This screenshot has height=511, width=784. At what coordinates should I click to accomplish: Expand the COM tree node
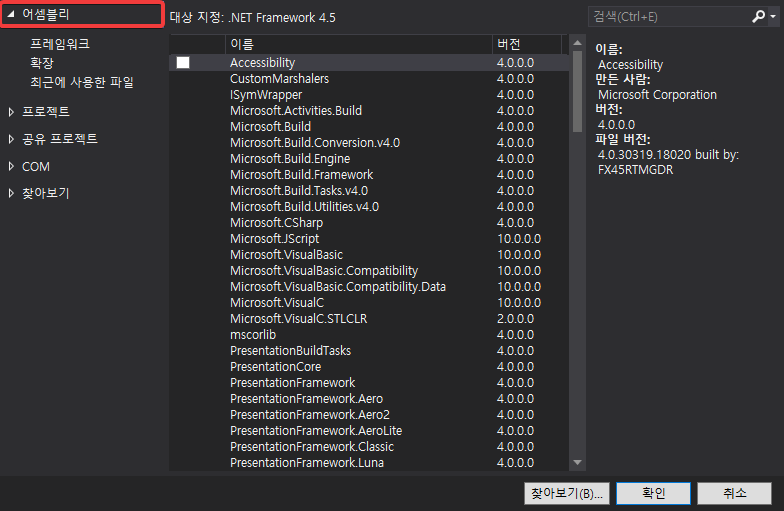(11, 166)
